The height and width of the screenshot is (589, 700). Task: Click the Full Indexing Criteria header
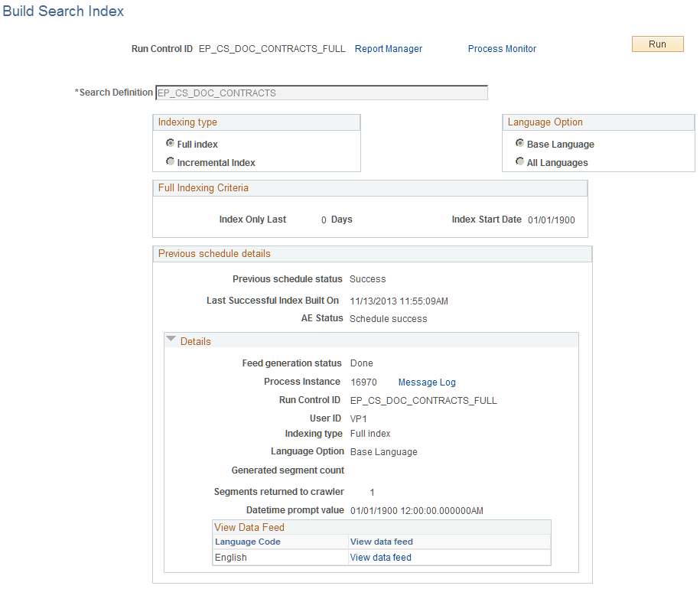point(203,187)
